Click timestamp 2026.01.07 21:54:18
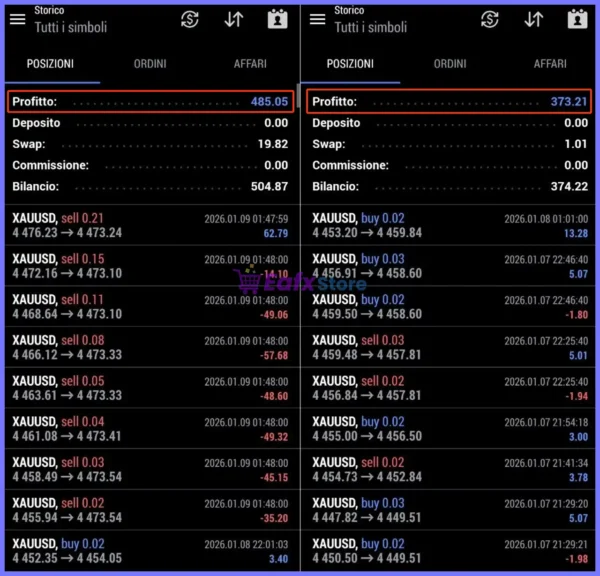Image resolution: width=600 pixels, height=576 pixels. click(x=546, y=422)
